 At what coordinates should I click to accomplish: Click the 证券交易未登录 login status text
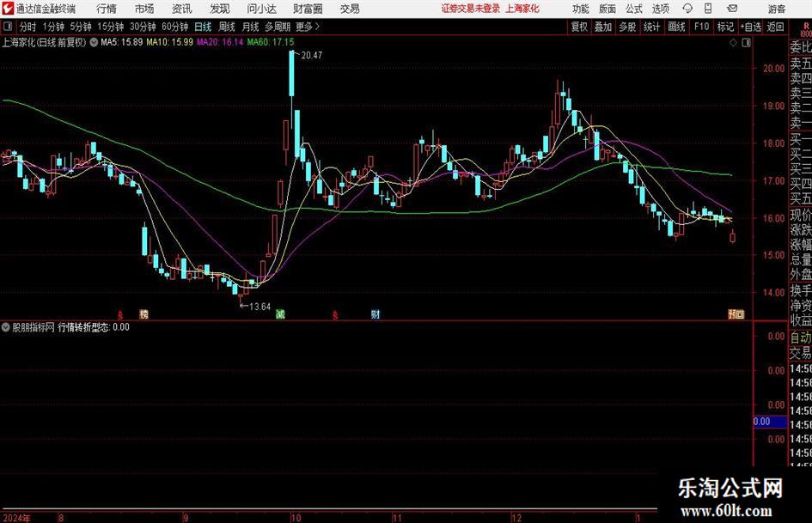[x=471, y=9]
